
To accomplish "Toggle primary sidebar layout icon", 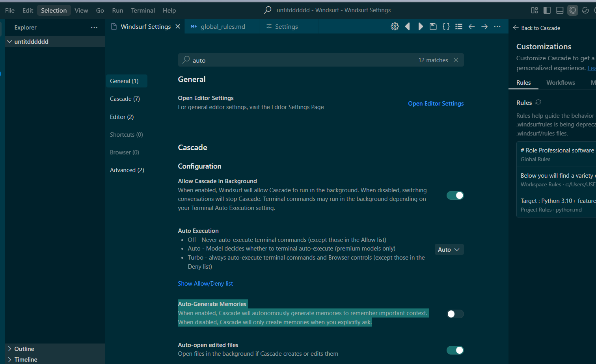I will [547, 10].
